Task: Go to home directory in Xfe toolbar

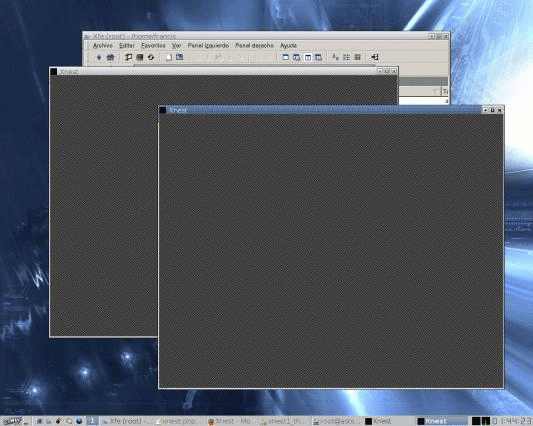Action: coord(110,57)
